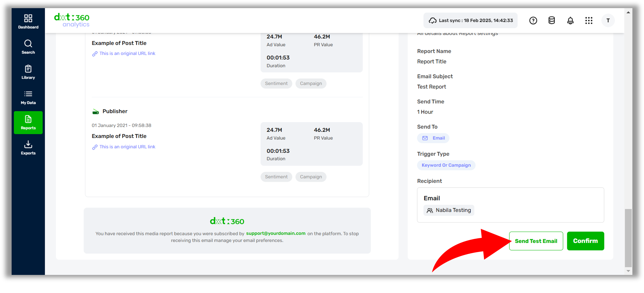Click Send Test Email button
The width and height of the screenshot is (644, 293).
click(x=536, y=241)
